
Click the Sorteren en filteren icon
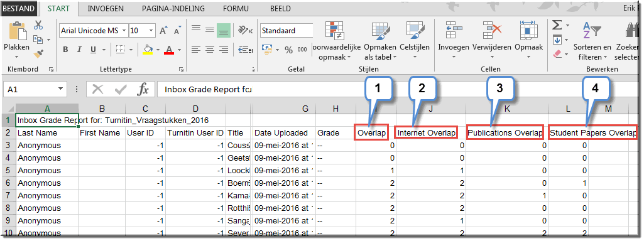(592, 31)
